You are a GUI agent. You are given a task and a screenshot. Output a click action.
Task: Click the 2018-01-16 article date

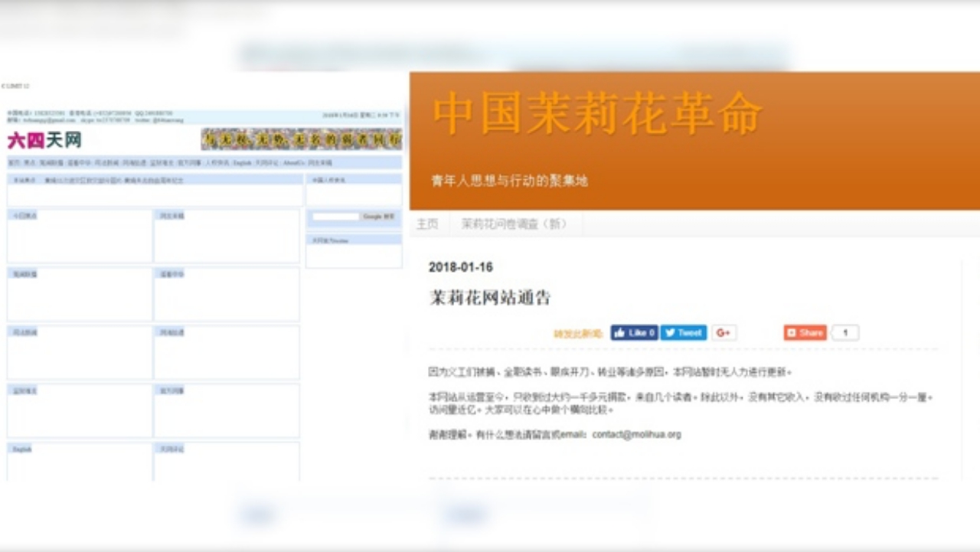pos(461,267)
